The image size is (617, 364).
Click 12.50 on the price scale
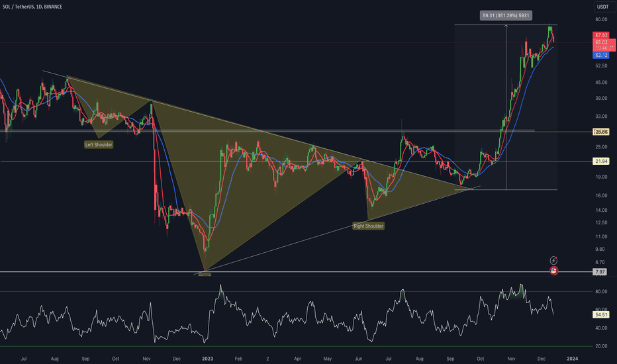(601, 223)
